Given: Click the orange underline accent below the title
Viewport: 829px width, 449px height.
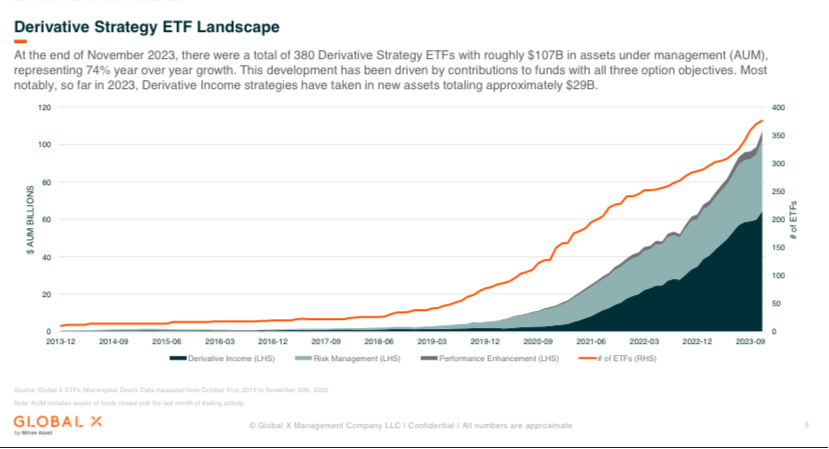Looking at the screenshot, I should 20,41.
